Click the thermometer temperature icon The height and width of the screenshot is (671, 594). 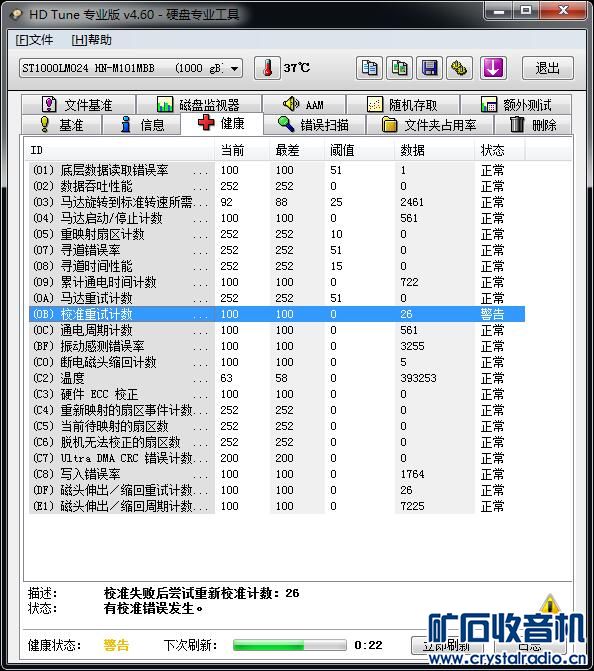267,68
